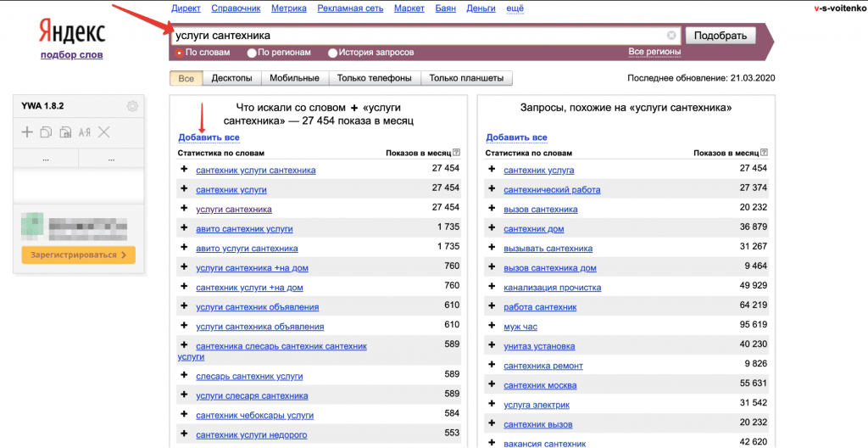Select 'История запросов' radio button

[x=332, y=53]
